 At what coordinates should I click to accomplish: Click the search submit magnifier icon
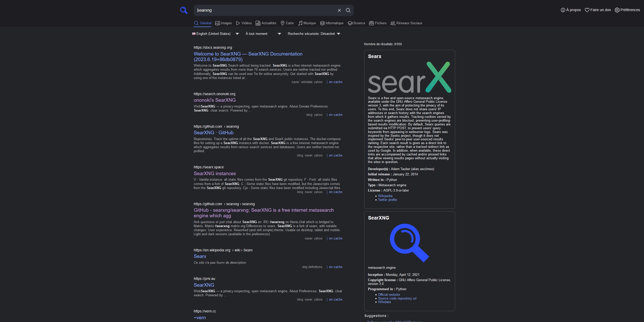click(348, 10)
